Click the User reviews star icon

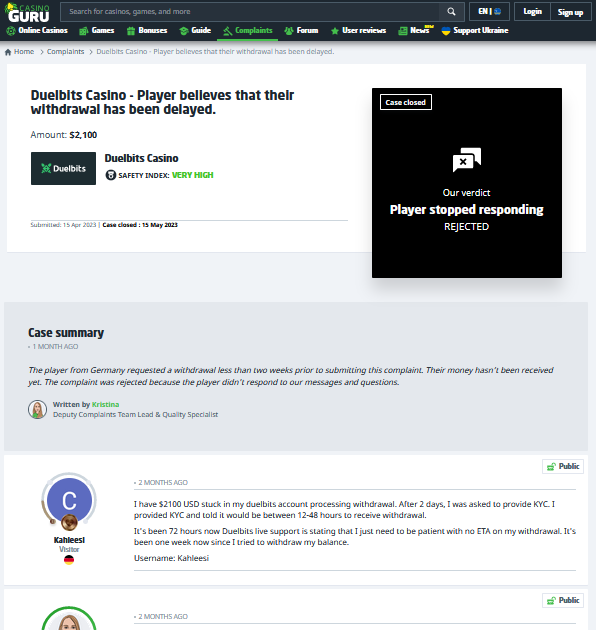[334, 31]
